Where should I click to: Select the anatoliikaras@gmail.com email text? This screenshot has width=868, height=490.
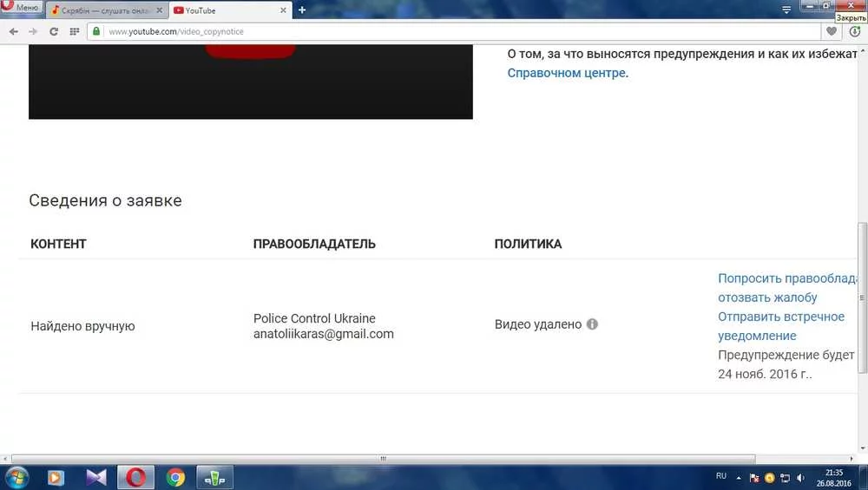pos(324,334)
